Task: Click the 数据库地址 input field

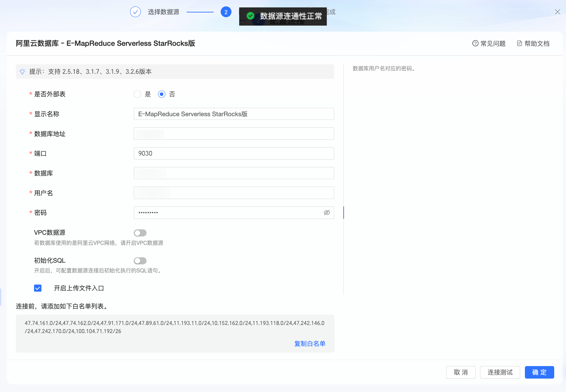Action: (x=234, y=134)
